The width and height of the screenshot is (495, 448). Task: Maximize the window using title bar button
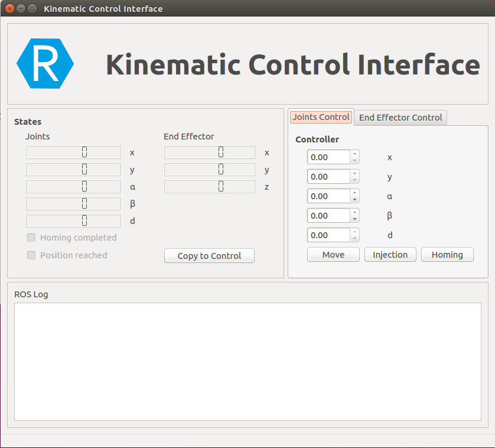(32, 8)
